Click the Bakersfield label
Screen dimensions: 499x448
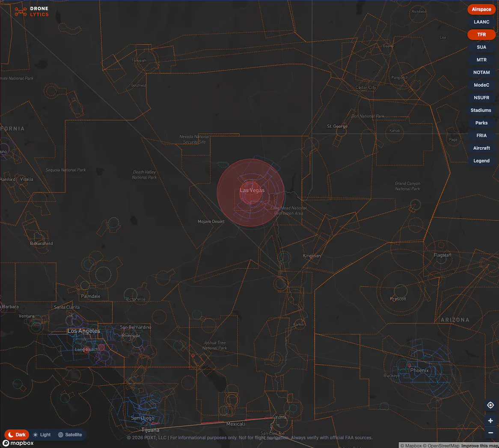click(x=42, y=243)
